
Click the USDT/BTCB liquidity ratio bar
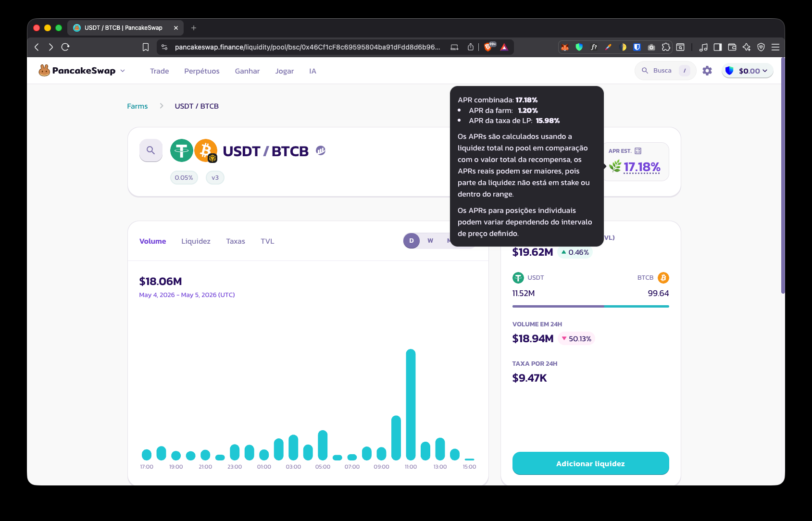point(590,306)
